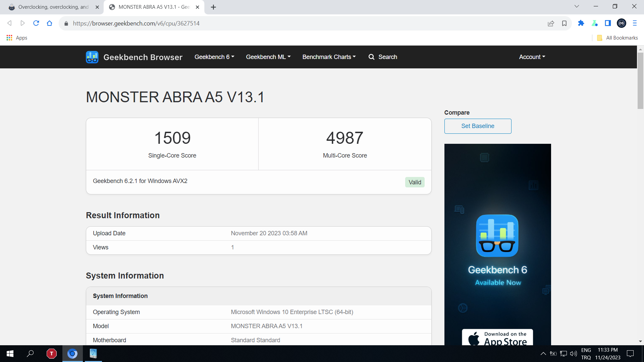Open the new tab plus button
Image resolution: width=644 pixels, height=362 pixels.
(x=213, y=7)
